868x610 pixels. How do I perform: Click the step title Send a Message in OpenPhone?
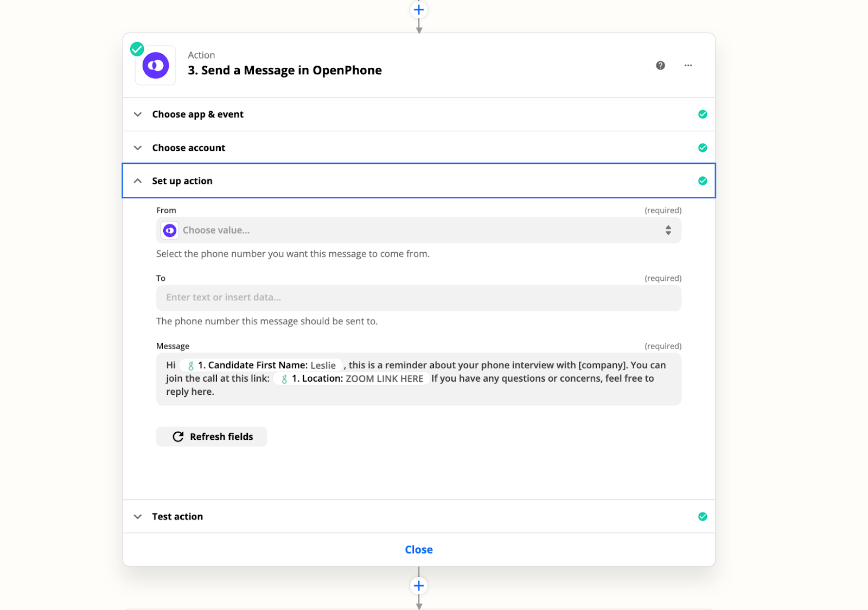[x=285, y=70]
